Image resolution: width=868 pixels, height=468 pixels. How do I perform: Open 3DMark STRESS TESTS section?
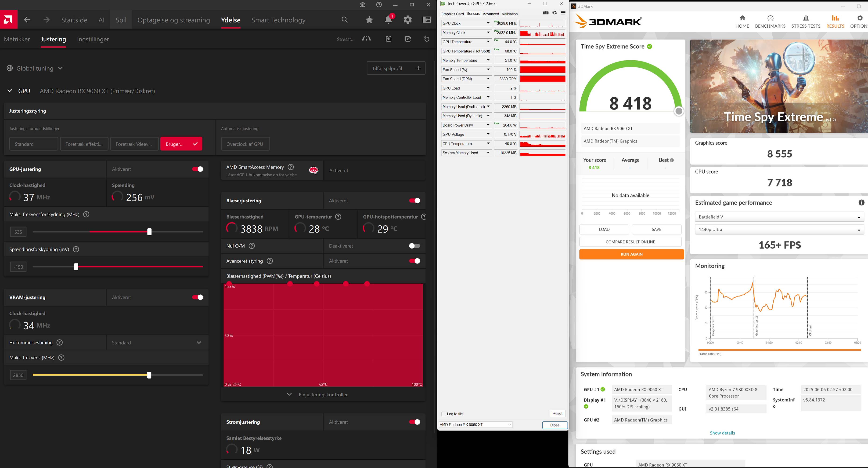pyautogui.click(x=806, y=22)
